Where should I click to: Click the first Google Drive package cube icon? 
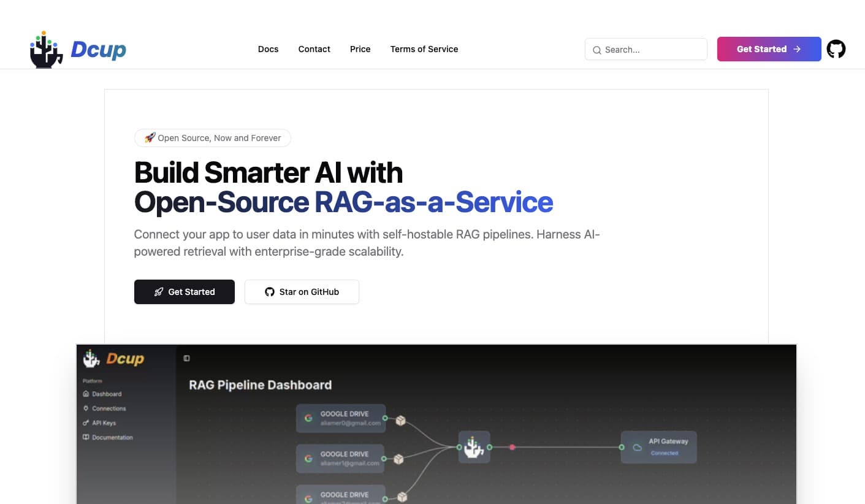tap(400, 421)
